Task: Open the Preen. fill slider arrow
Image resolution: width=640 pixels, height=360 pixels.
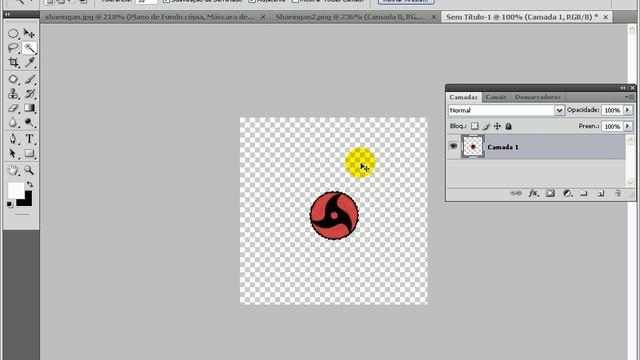Action: click(628, 127)
